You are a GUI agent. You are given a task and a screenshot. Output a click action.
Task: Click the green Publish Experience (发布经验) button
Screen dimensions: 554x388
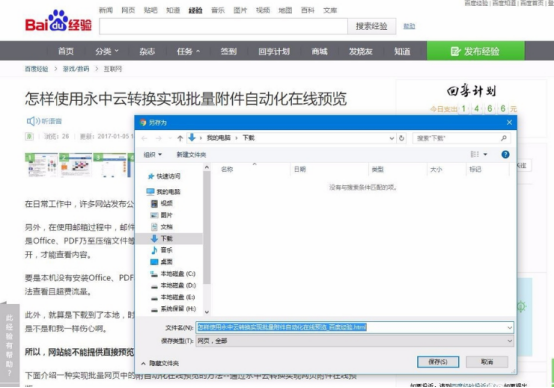click(x=476, y=51)
